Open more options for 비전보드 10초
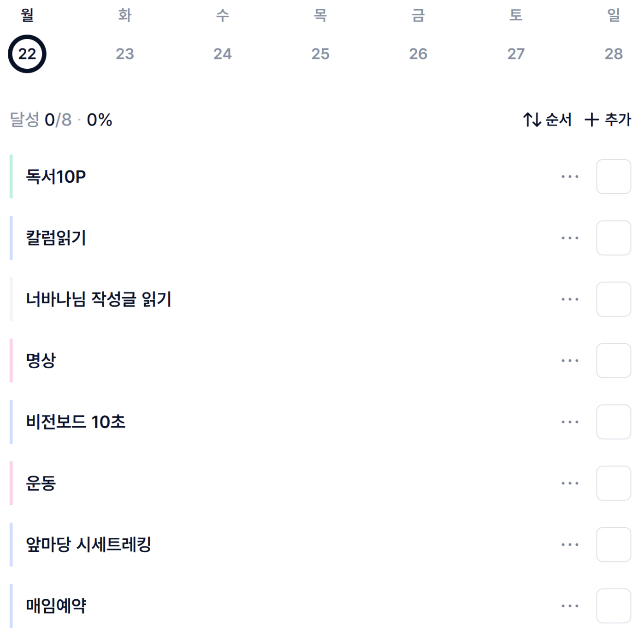644x644 pixels. coord(570,422)
